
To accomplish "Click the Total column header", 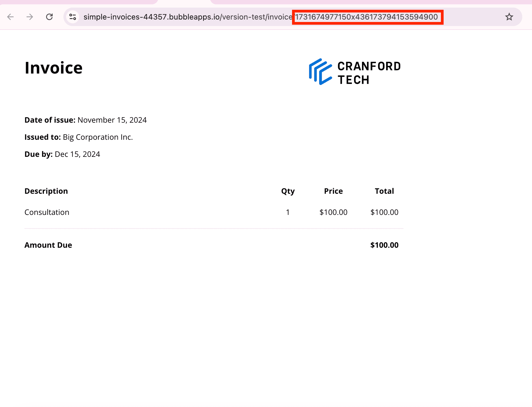I will point(384,191).
